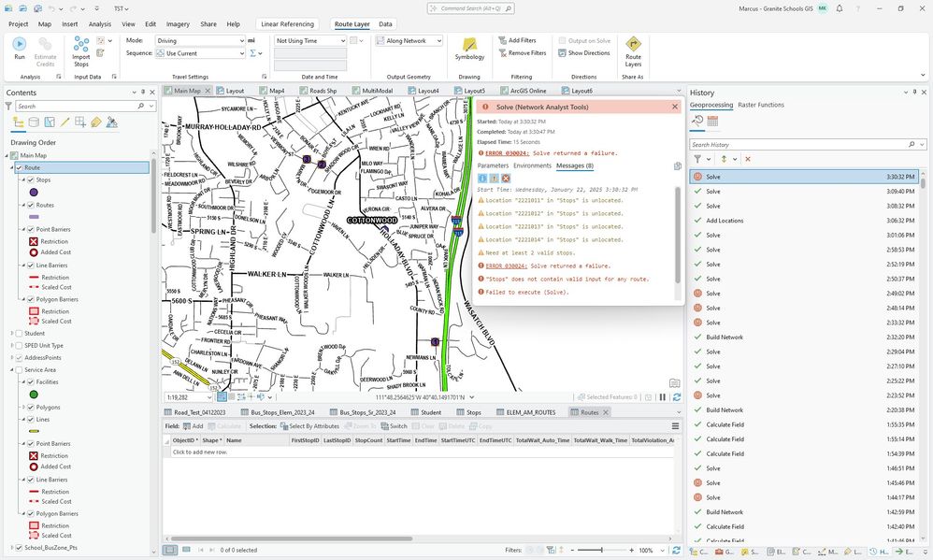Delete history entries with red X
The height and width of the screenshot is (560, 933).
click(748, 159)
